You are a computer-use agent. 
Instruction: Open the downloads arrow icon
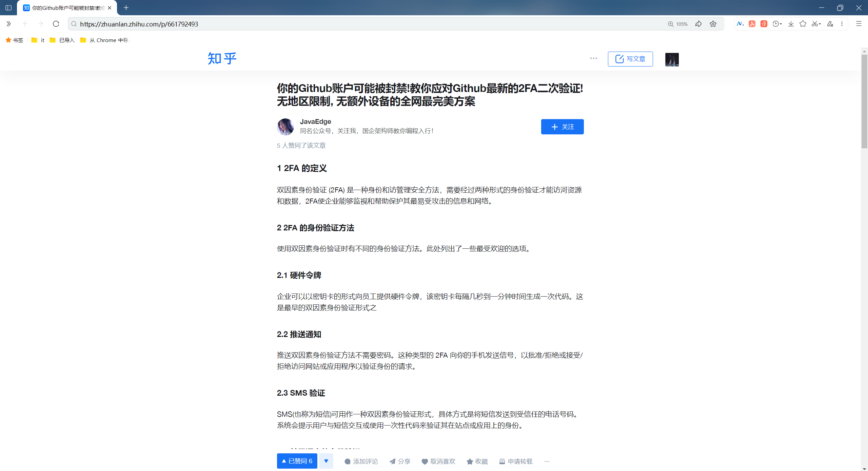pyautogui.click(x=791, y=24)
